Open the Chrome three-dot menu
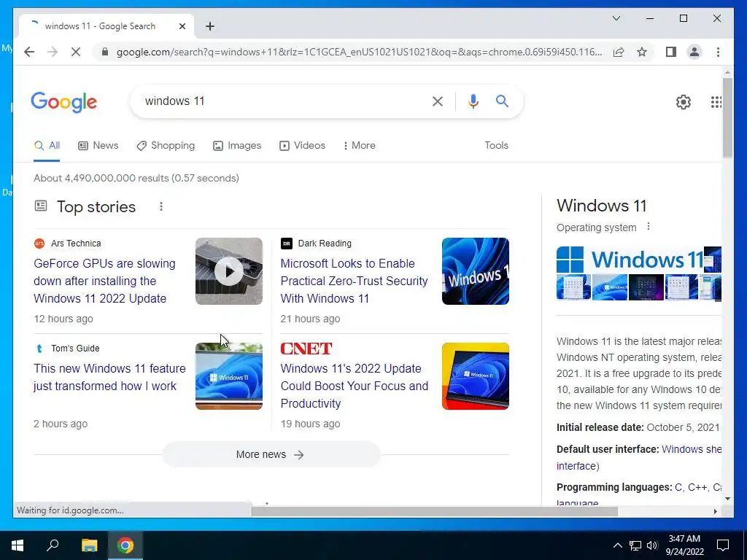 718,52
